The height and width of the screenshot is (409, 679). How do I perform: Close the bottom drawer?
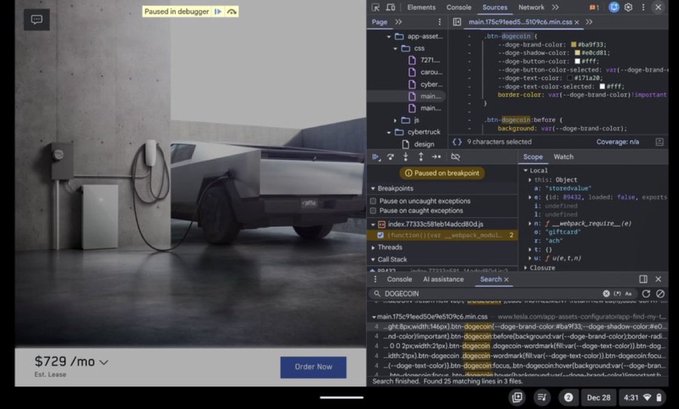click(658, 279)
